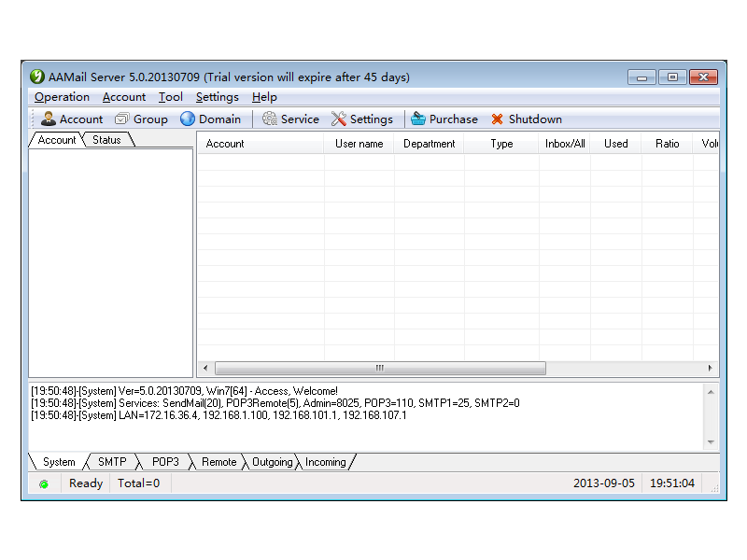This screenshot has height=560, width=747.
Task: Sort by the User name column header
Action: [359, 144]
